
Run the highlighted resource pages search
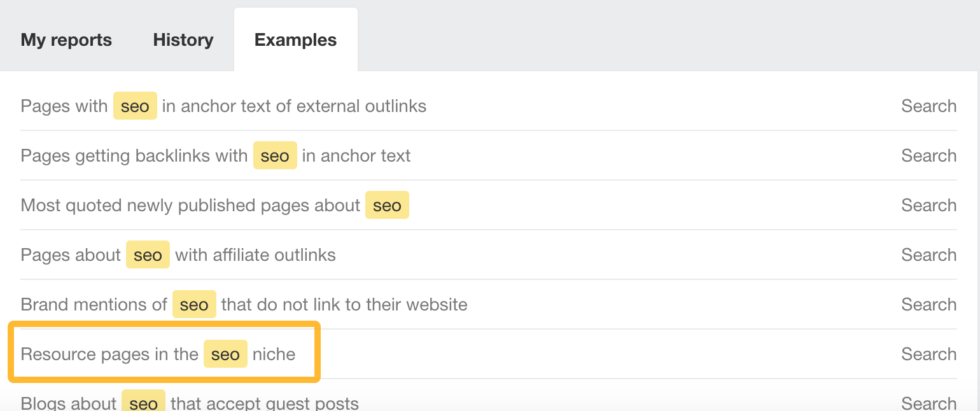(x=928, y=354)
